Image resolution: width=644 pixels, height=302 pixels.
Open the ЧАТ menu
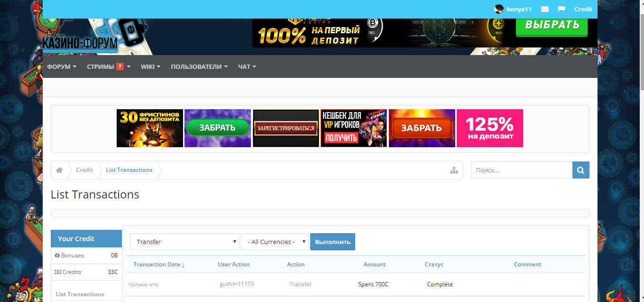tap(246, 66)
